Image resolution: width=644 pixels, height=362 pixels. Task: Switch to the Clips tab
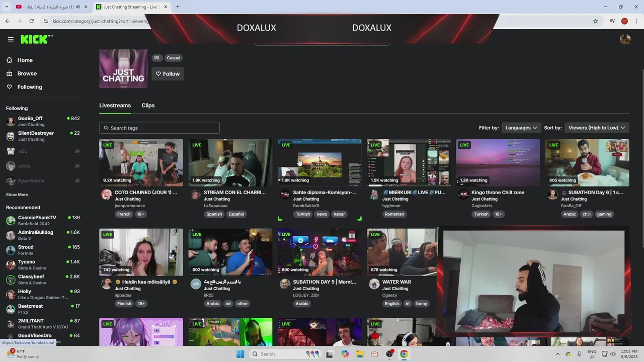tap(148, 105)
